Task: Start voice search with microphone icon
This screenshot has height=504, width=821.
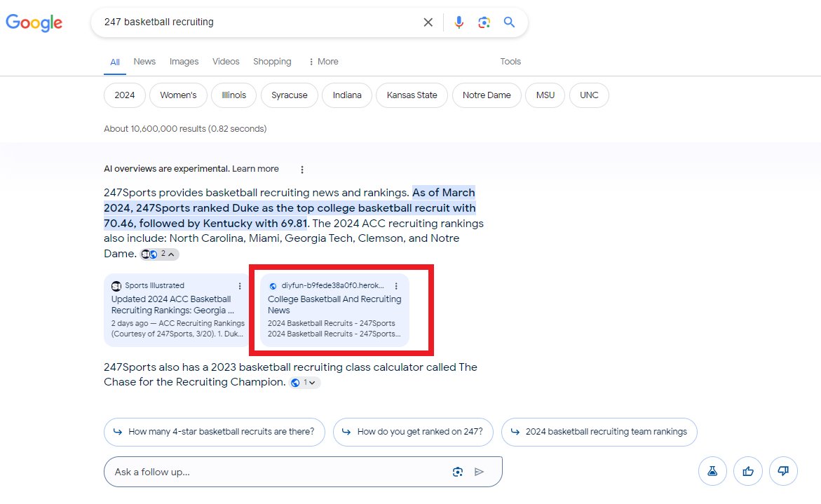Action: (459, 22)
